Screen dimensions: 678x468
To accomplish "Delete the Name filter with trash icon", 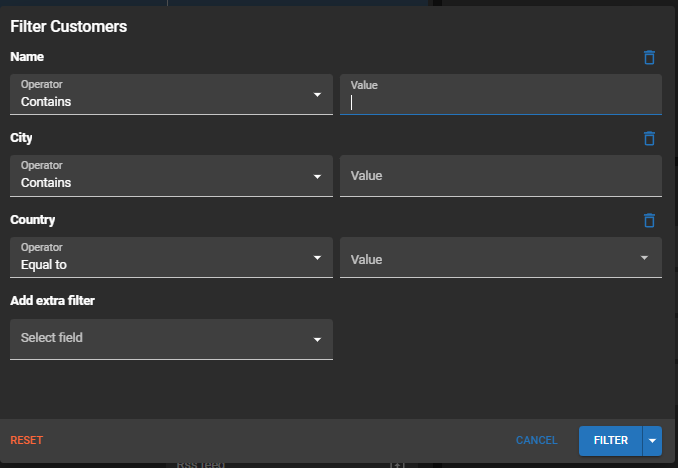I will [x=649, y=58].
